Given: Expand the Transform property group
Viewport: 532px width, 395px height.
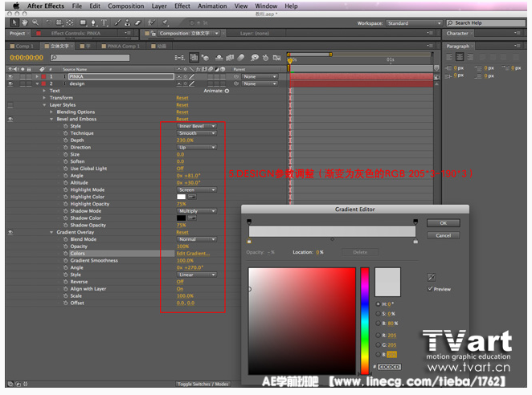Looking at the screenshot, I should (x=44, y=98).
